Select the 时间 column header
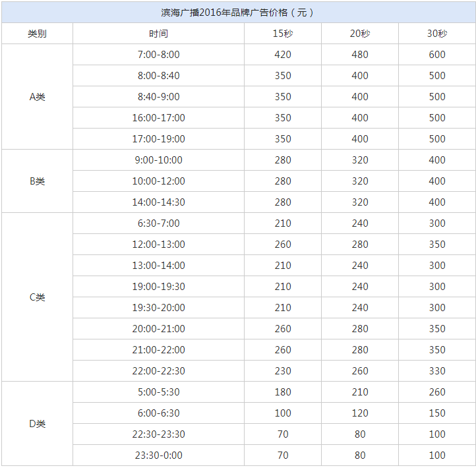Viewport: 476px width, 468px height. pyautogui.click(x=158, y=34)
